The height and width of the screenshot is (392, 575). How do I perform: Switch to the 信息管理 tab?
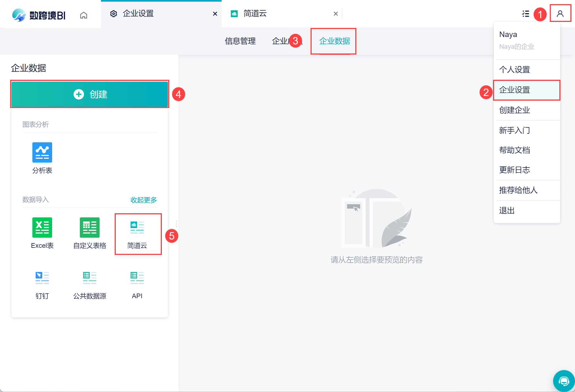coord(240,41)
